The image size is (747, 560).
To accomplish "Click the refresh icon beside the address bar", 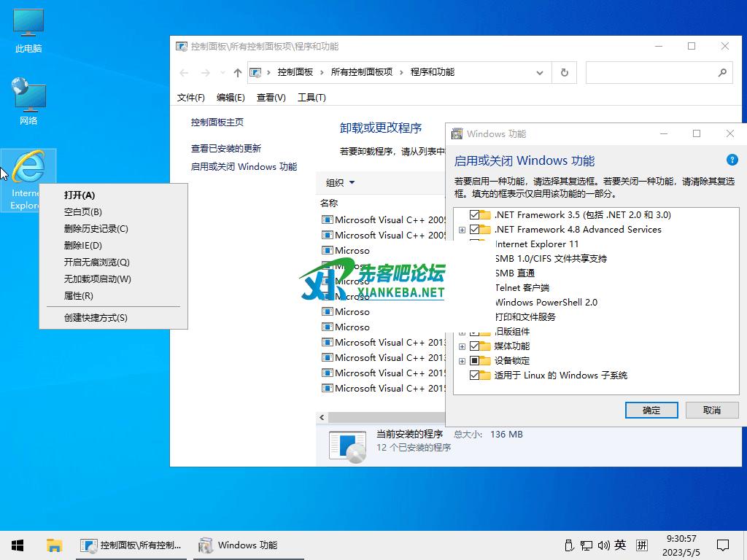I will 564,72.
